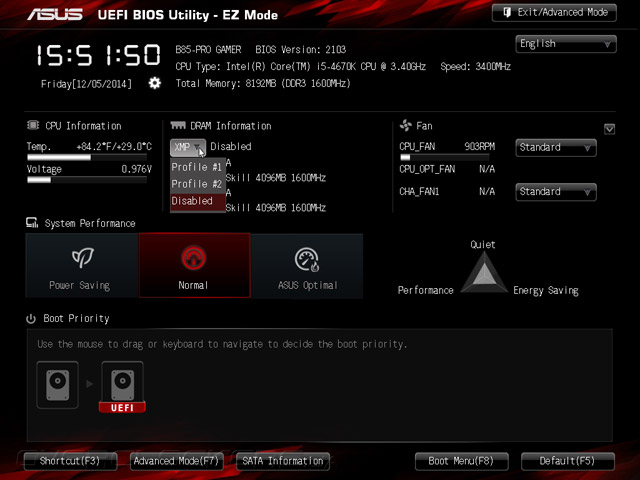640x480 pixels.
Task: Click the ASUS Optimal label
Action: 308,285
